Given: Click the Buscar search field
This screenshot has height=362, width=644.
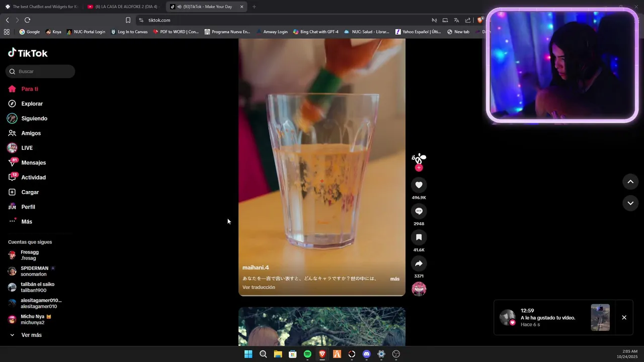Looking at the screenshot, I should [40, 71].
